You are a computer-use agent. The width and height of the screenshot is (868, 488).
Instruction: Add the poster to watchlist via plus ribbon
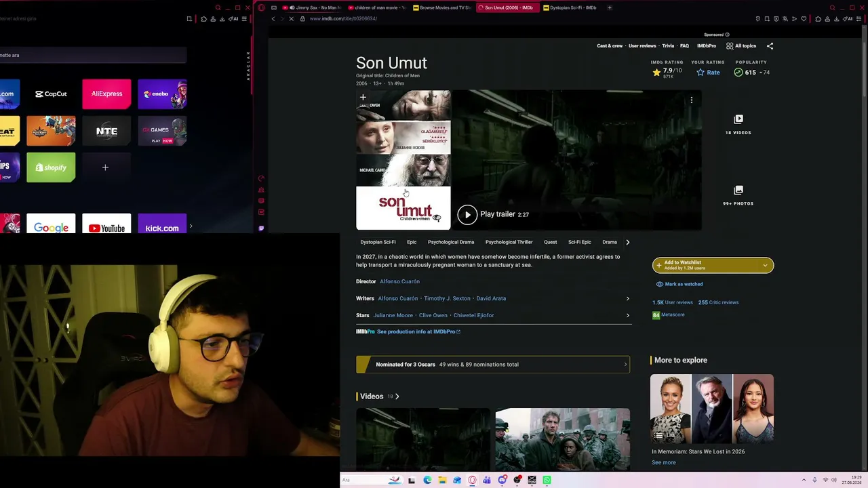pyautogui.click(x=363, y=98)
